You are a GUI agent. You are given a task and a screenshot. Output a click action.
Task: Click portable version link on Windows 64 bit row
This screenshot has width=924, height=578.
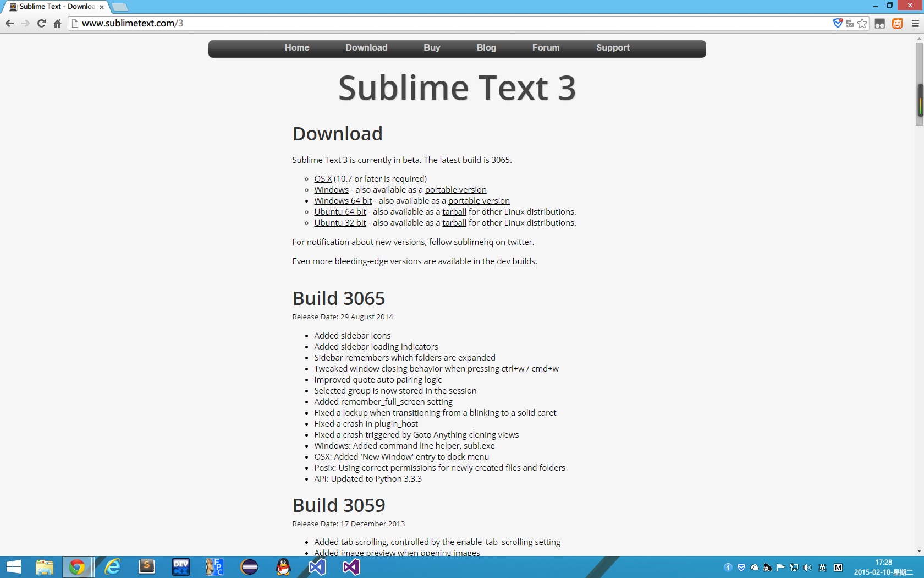click(x=479, y=201)
